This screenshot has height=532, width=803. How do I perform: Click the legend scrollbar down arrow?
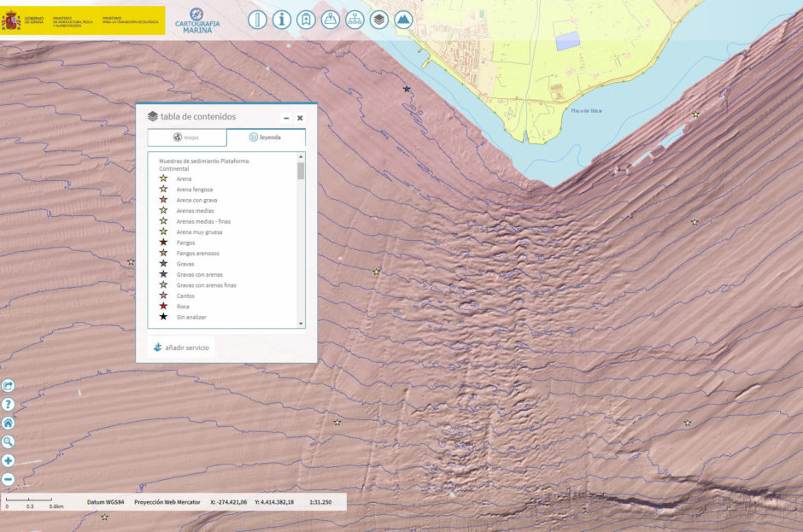(301, 324)
